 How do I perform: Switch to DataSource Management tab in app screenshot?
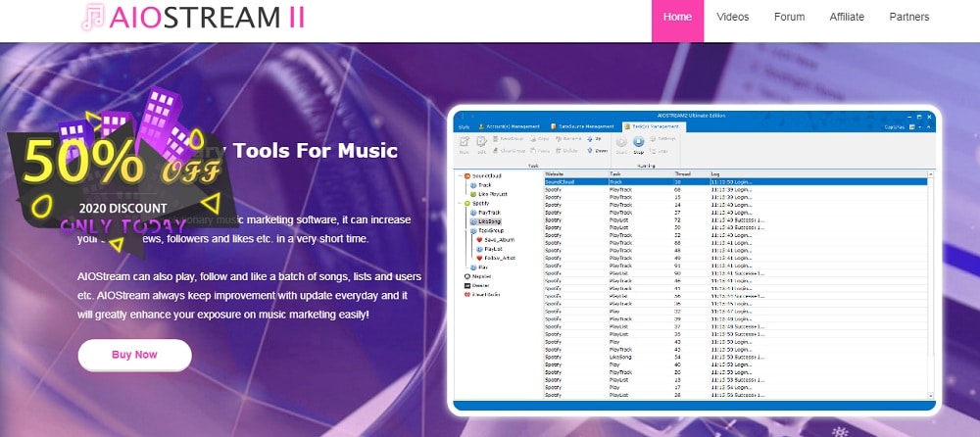click(x=581, y=126)
